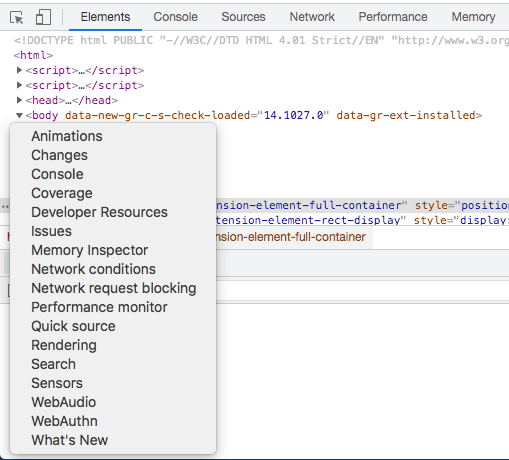This screenshot has height=460, width=509.
Task: Select the html tag line
Action: pyautogui.click(x=33, y=55)
